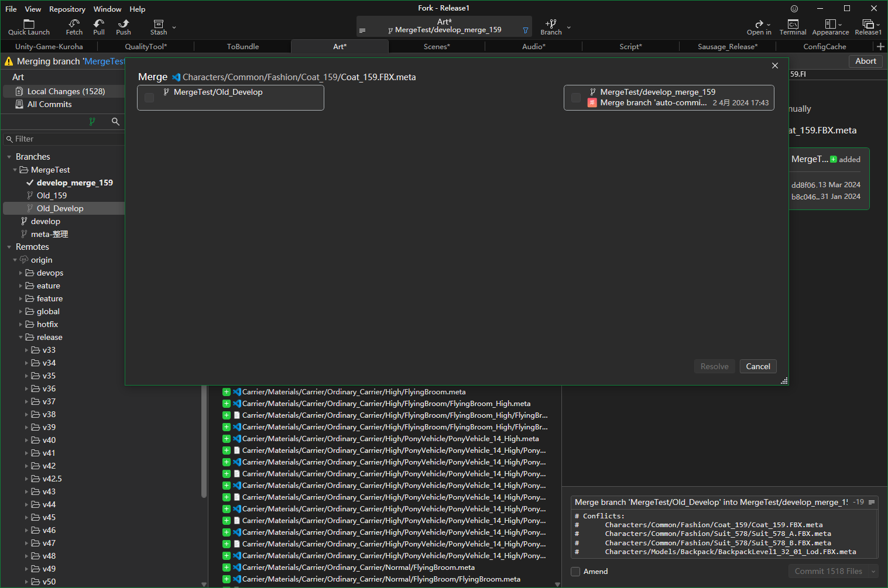
Task: Expand the hotfix remote folder
Action: tap(21, 324)
